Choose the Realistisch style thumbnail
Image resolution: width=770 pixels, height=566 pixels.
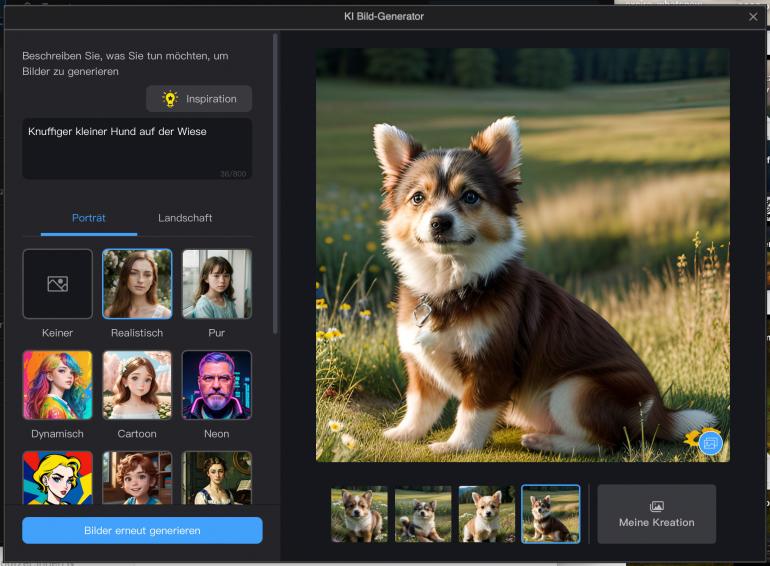click(x=137, y=284)
